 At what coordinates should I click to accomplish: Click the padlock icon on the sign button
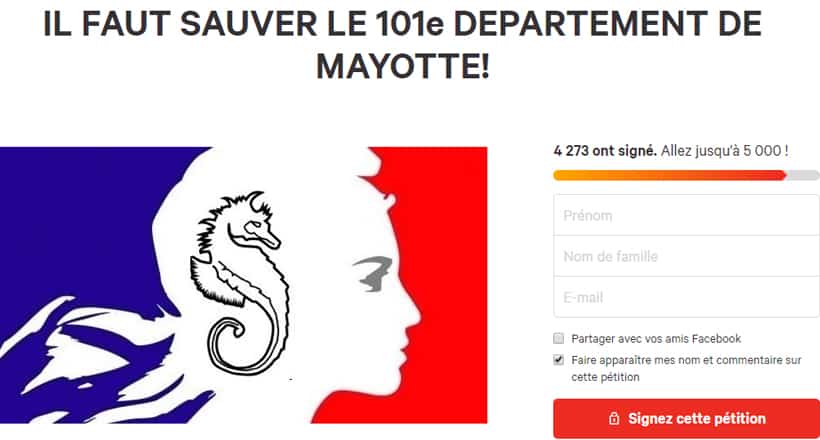pos(614,419)
